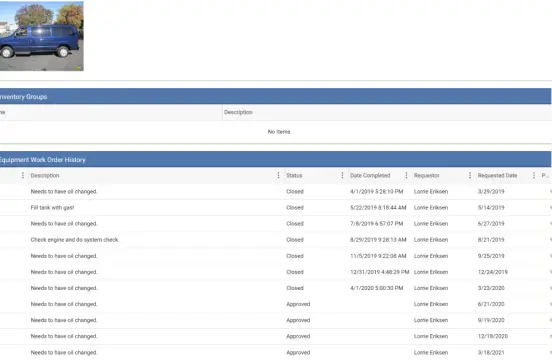Click completed date 5/22/2019 8:18:44 AM
552x362 pixels.
point(378,208)
